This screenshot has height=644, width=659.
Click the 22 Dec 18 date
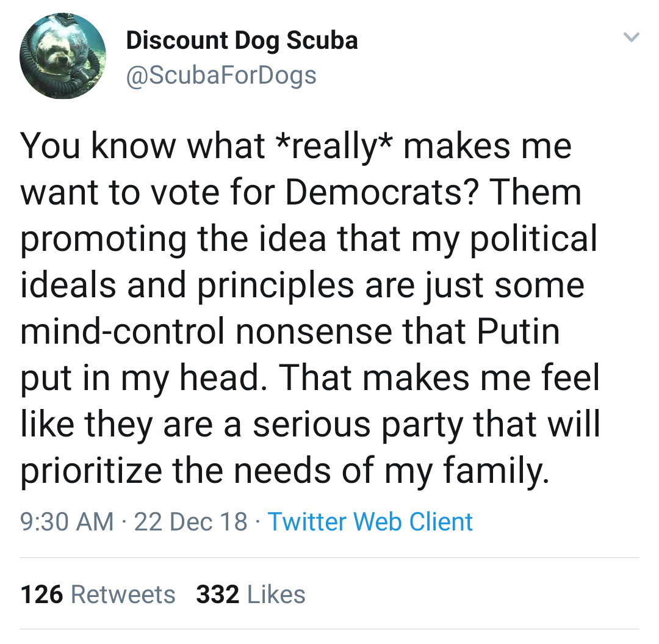(x=190, y=522)
